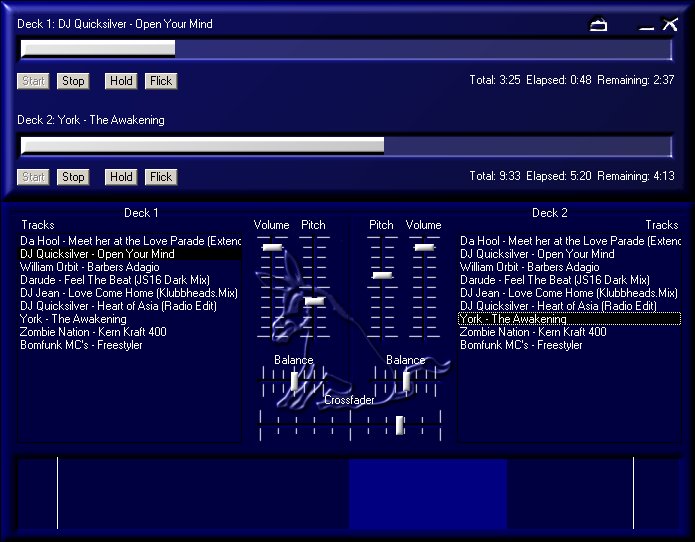This screenshot has height=542, width=695.
Task: Click Flick button on Deck 2
Action: pos(161,177)
